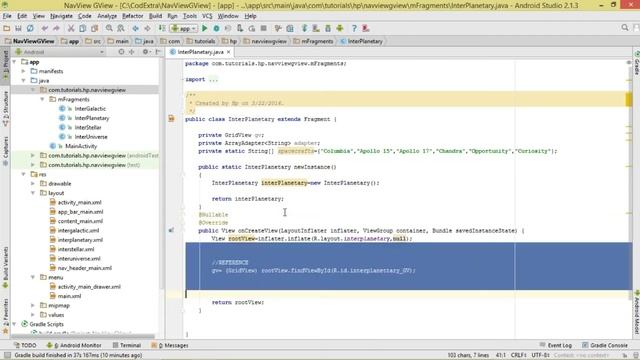Click the Save All toolbar icon

(x=18, y=28)
